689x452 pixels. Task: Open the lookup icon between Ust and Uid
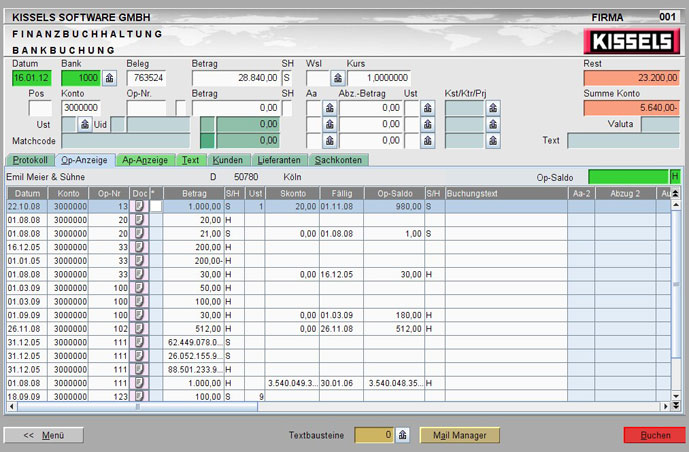click(x=84, y=124)
